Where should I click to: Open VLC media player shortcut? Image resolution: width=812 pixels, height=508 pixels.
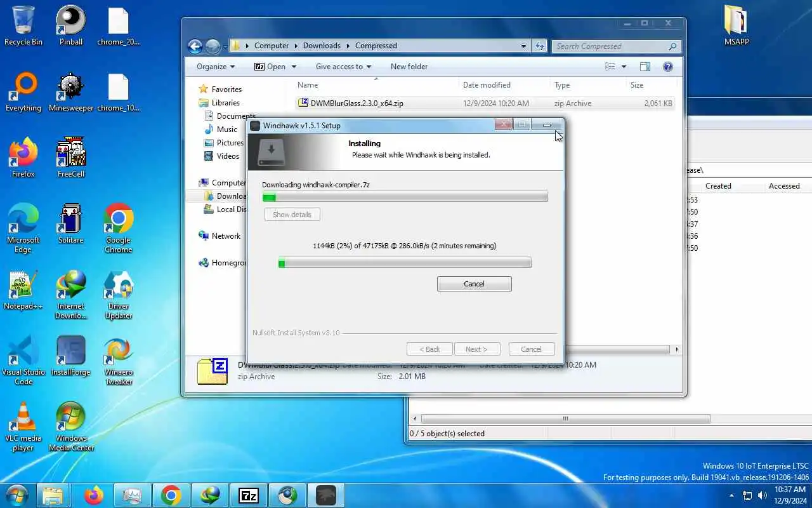[x=23, y=426]
